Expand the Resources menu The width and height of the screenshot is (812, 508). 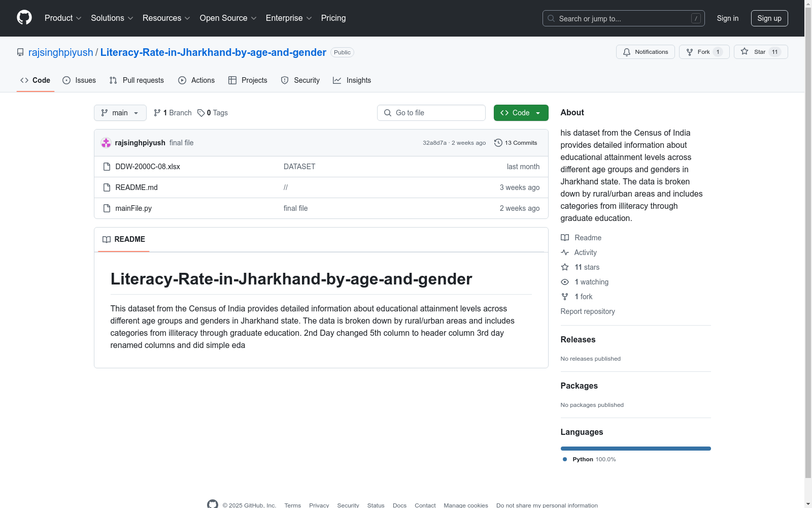click(x=166, y=18)
